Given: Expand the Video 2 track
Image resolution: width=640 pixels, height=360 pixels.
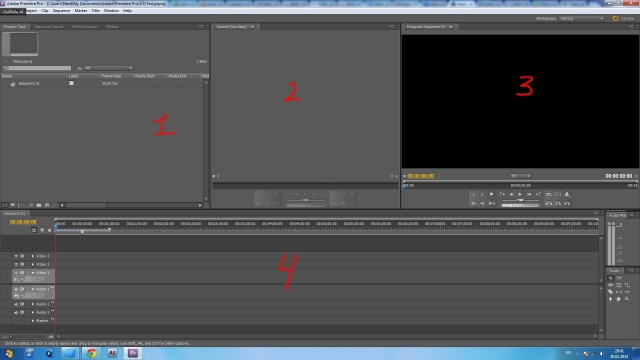Looking at the screenshot, I should pos(33,264).
